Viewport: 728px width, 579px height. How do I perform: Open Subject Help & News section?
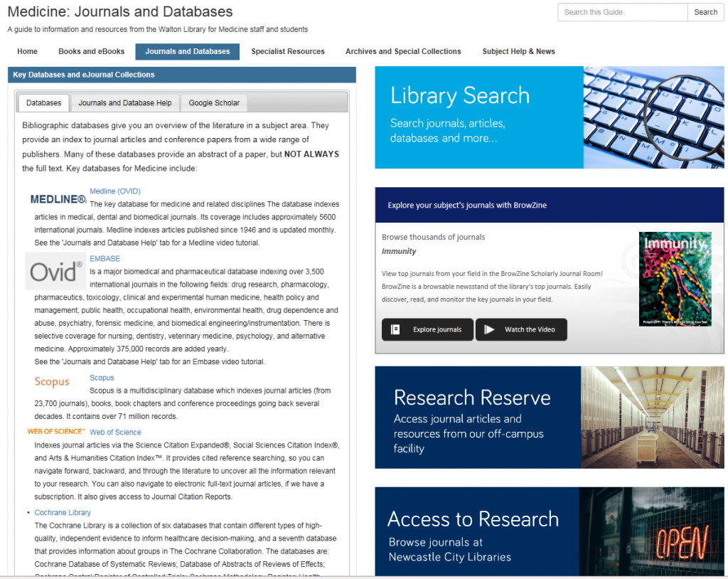tap(518, 51)
